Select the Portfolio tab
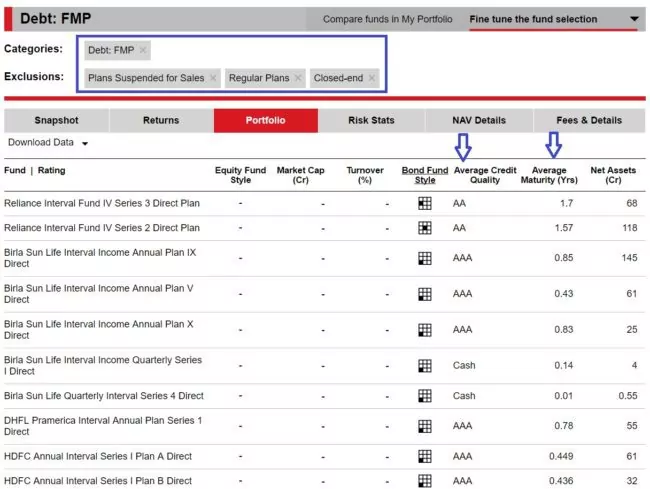The height and width of the screenshot is (489, 650). pyautogui.click(x=266, y=120)
